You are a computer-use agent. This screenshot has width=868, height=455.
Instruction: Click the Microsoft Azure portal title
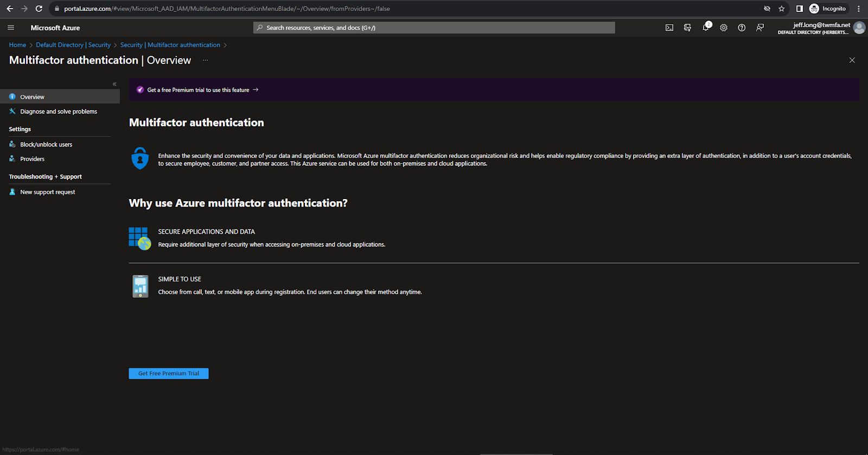55,28
